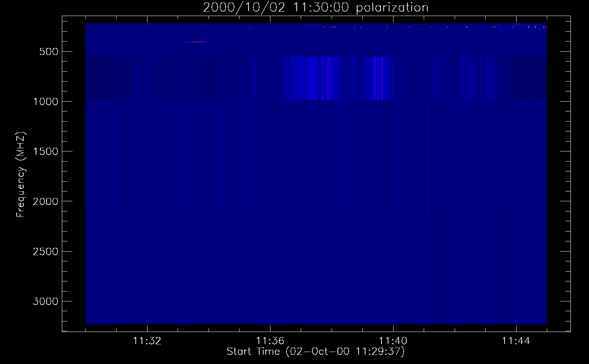Click the 2500 frequency tick label
This screenshot has width=589, height=364.
[46, 252]
